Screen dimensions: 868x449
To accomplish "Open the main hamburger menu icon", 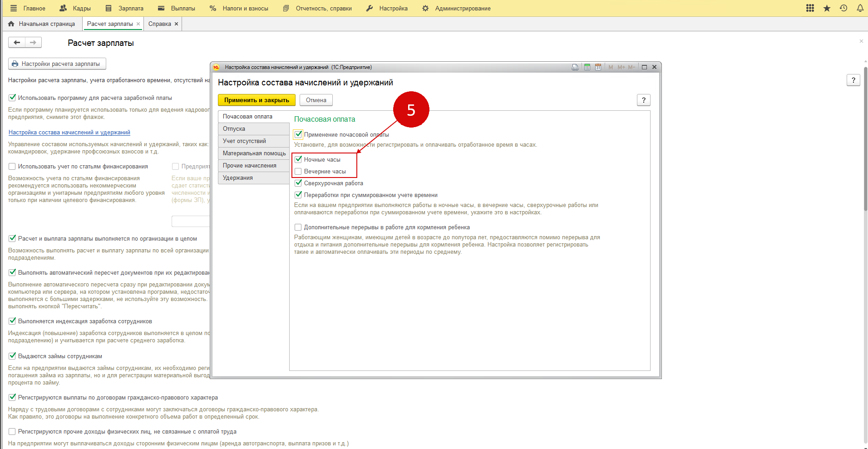I will tap(13, 8).
